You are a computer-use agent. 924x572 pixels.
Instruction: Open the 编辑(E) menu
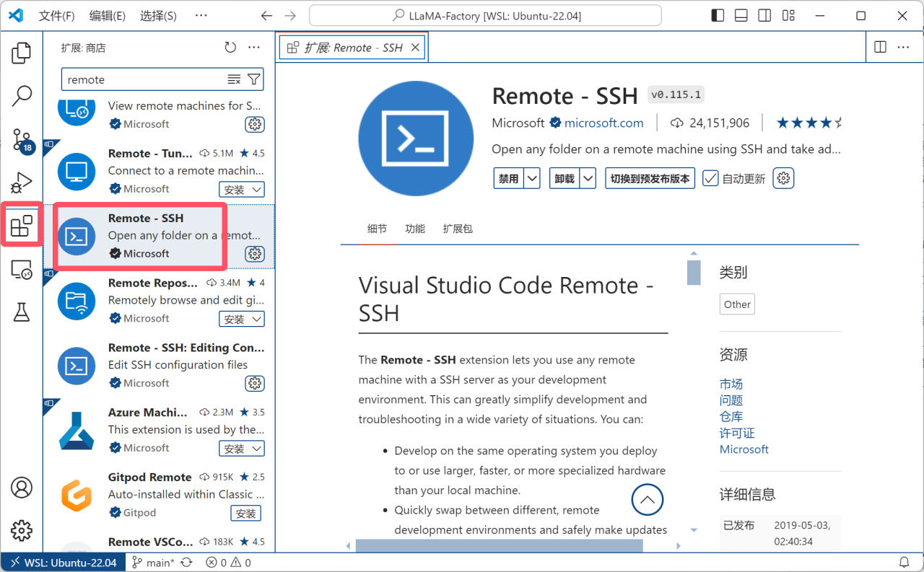tap(107, 16)
